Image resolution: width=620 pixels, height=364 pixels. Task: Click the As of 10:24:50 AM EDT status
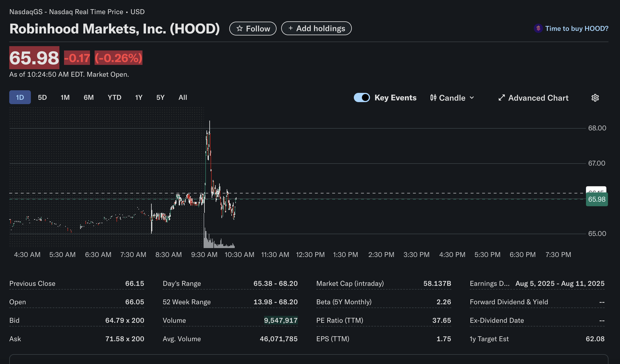(x=69, y=74)
